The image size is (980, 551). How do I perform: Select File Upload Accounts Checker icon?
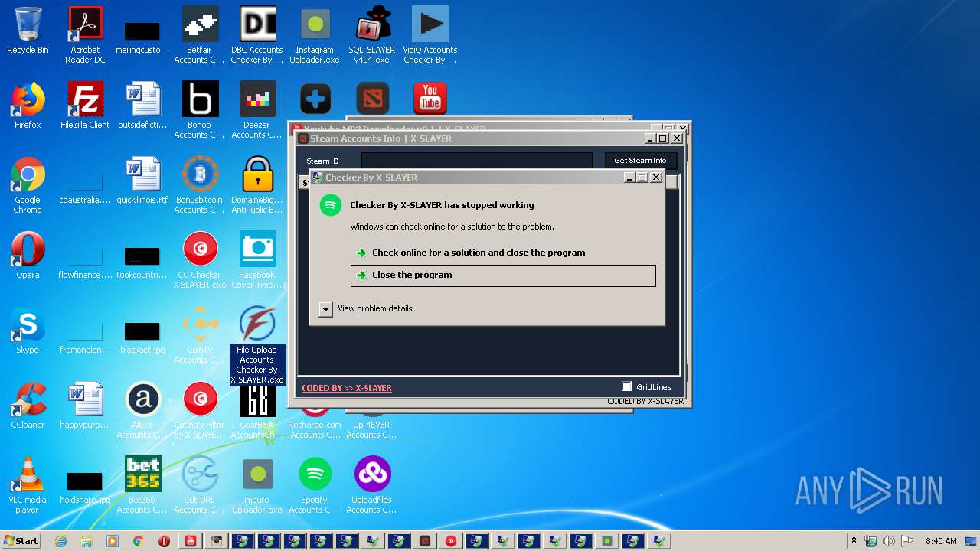[x=257, y=345]
